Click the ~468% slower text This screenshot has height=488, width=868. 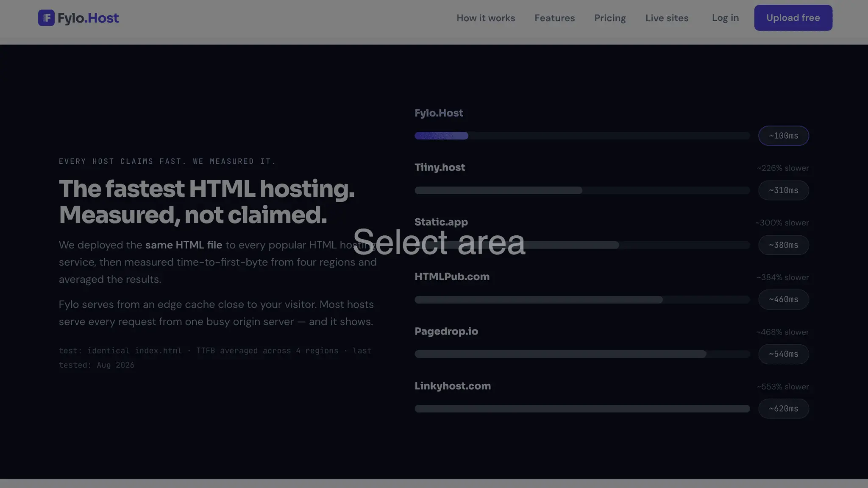coord(782,332)
